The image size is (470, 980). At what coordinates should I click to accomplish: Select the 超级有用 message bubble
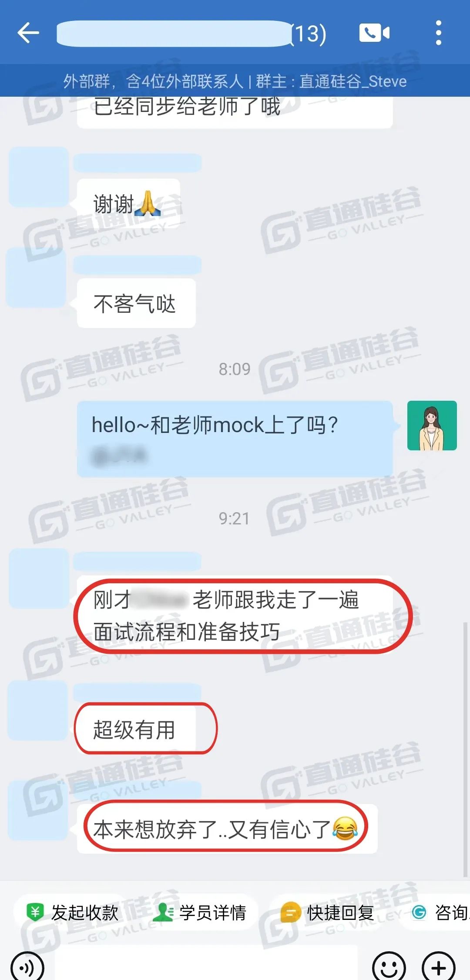pos(136,729)
